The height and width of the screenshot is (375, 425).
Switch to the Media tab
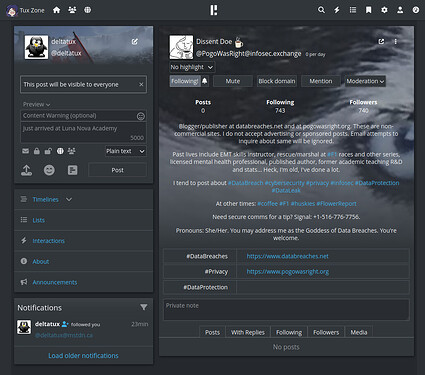(x=359, y=332)
